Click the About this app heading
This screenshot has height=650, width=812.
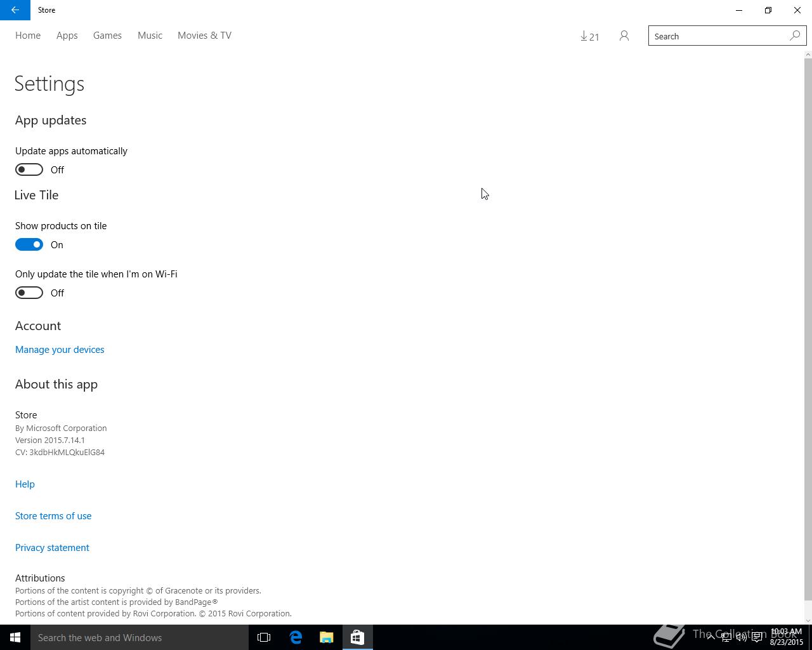tap(56, 384)
